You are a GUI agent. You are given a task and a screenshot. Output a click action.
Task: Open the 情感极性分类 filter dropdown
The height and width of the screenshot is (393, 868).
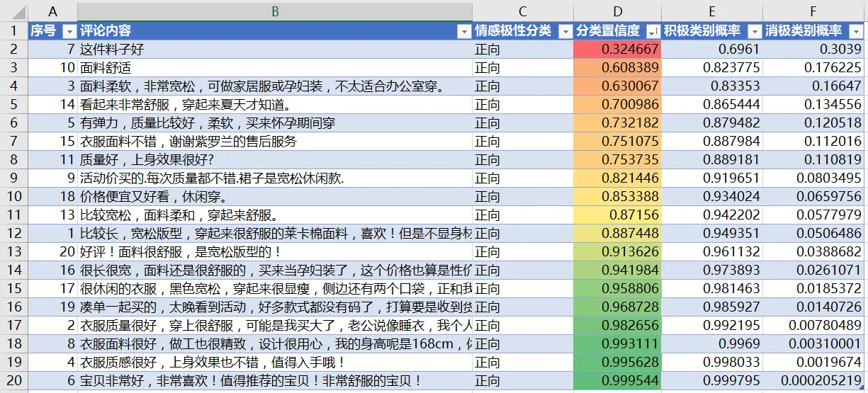[565, 31]
